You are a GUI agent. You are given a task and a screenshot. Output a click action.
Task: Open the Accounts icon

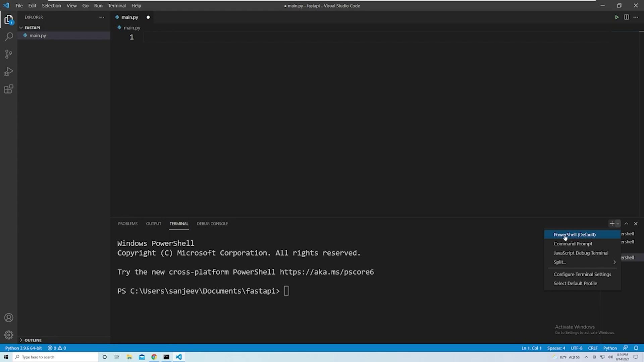(x=9, y=317)
